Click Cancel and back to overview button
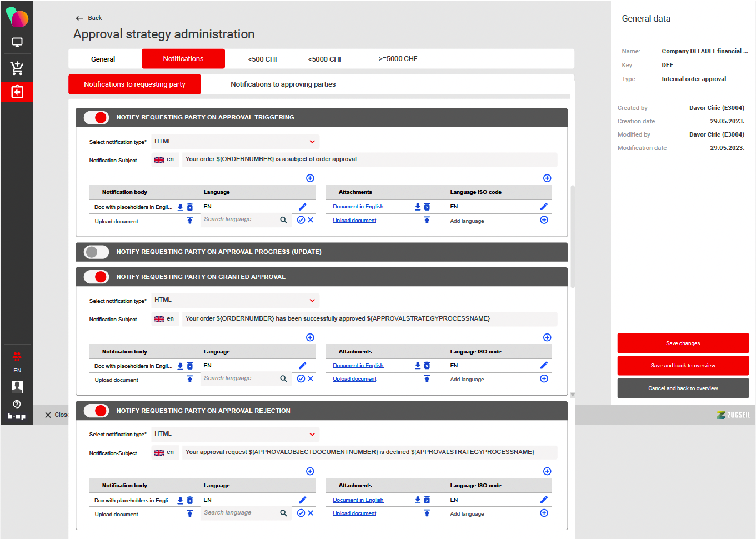The image size is (756, 539). (x=683, y=388)
